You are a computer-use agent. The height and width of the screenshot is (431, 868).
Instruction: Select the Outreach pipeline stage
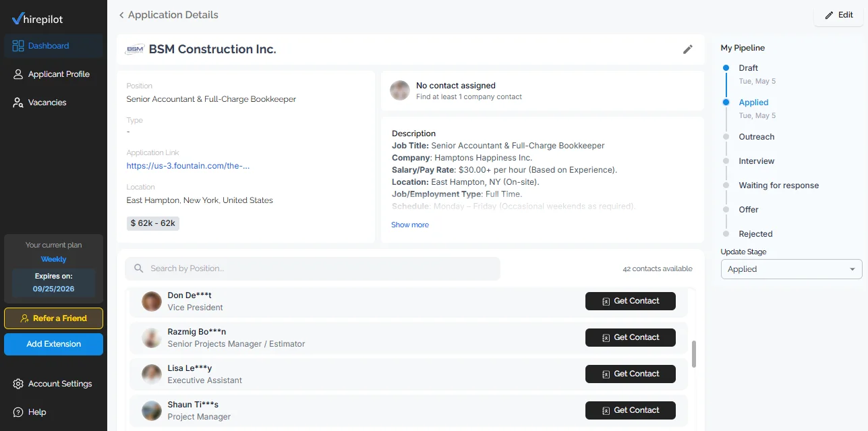[x=757, y=137]
